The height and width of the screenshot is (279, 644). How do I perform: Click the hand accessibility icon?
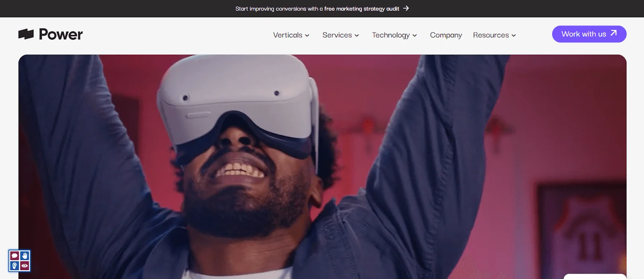click(25, 256)
